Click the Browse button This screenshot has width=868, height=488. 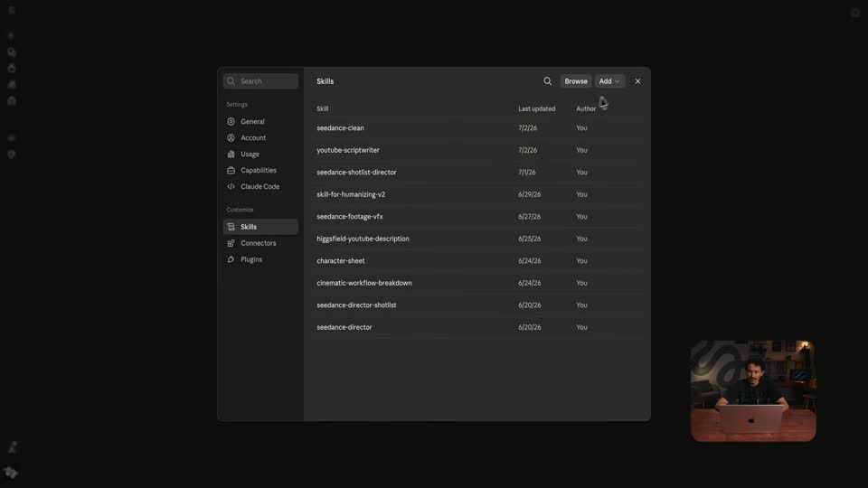[x=576, y=81]
